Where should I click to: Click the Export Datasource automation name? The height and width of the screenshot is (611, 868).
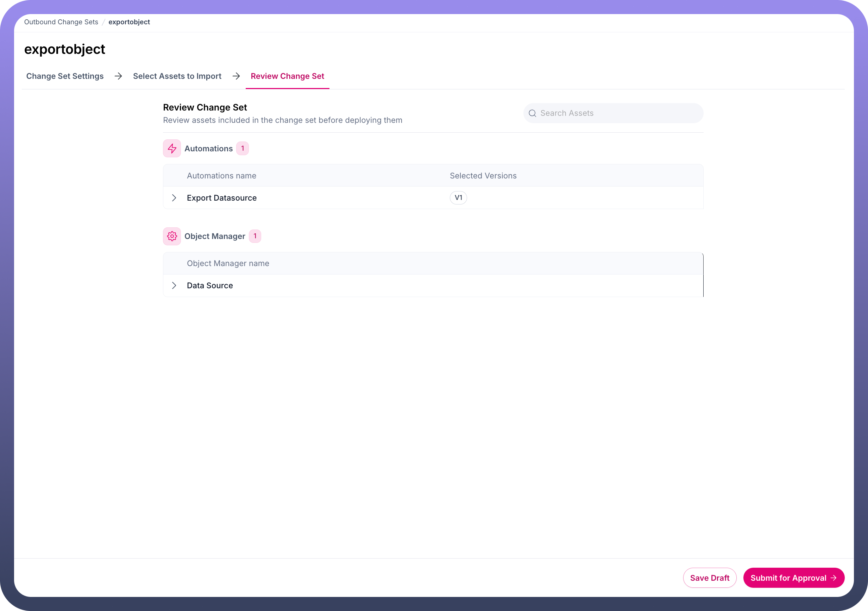[x=221, y=198]
